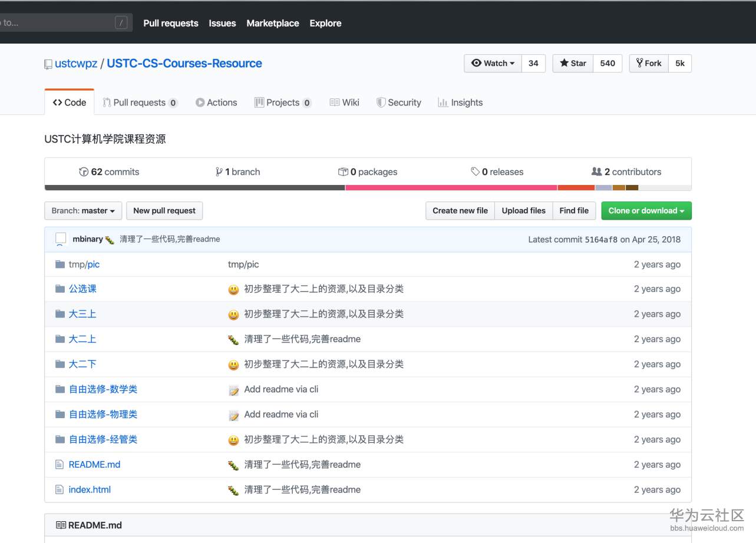Open the 公选课 folder
The width and height of the screenshot is (756, 543).
[x=82, y=289]
